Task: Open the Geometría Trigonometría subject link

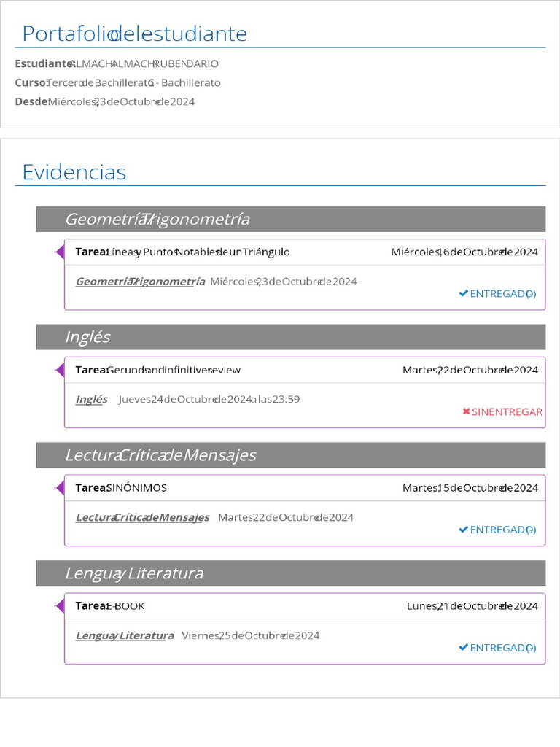Action: point(141,282)
